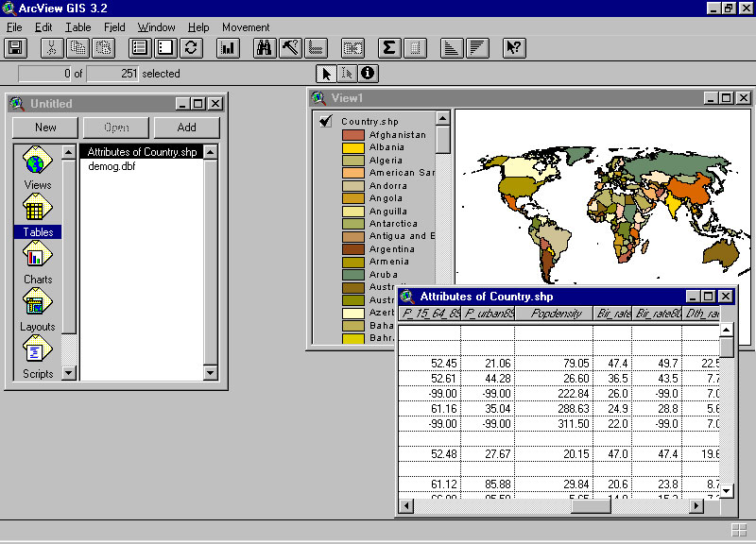Click the New button
Image resolution: width=756 pixels, height=544 pixels.
click(45, 127)
